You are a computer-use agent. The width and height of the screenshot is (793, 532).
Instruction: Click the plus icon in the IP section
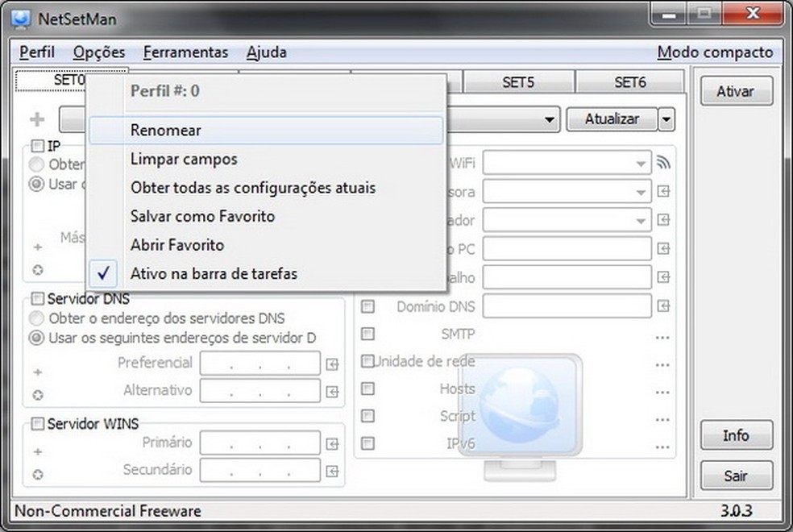pos(37,247)
